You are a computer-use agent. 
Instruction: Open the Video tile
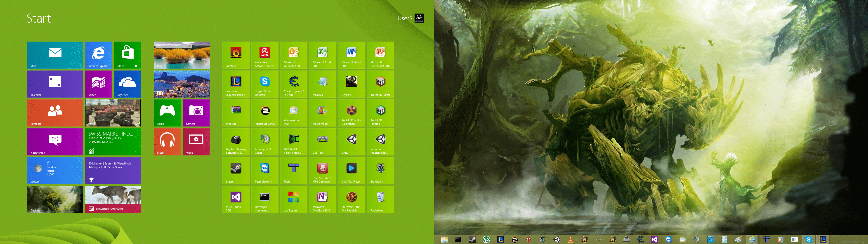point(196,142)
